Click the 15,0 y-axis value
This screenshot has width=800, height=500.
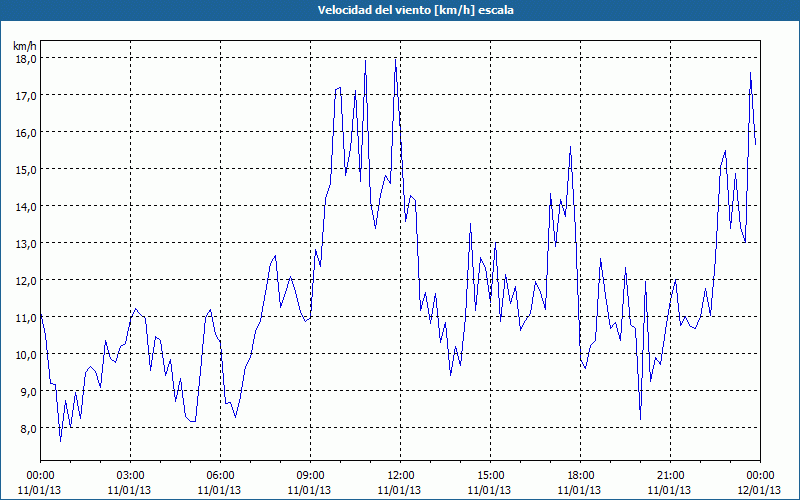[x=26, y=169]
